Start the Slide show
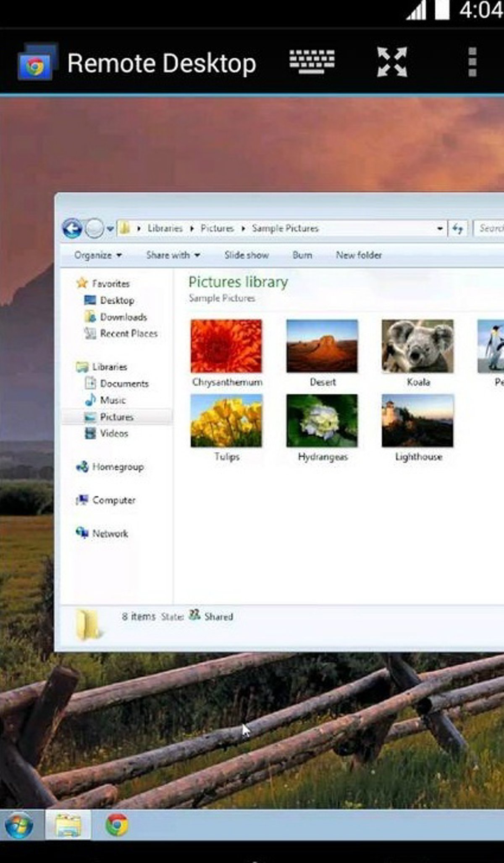504x863 pixels. point(247,255)
